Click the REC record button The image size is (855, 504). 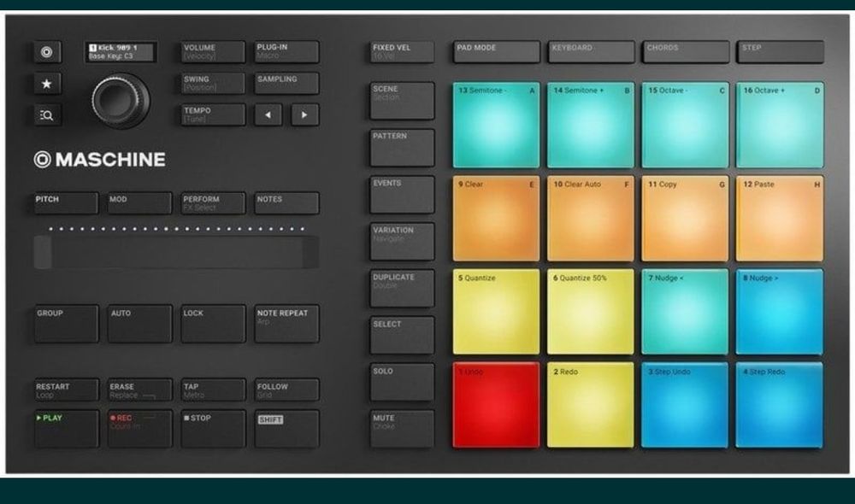click(139, 430)
